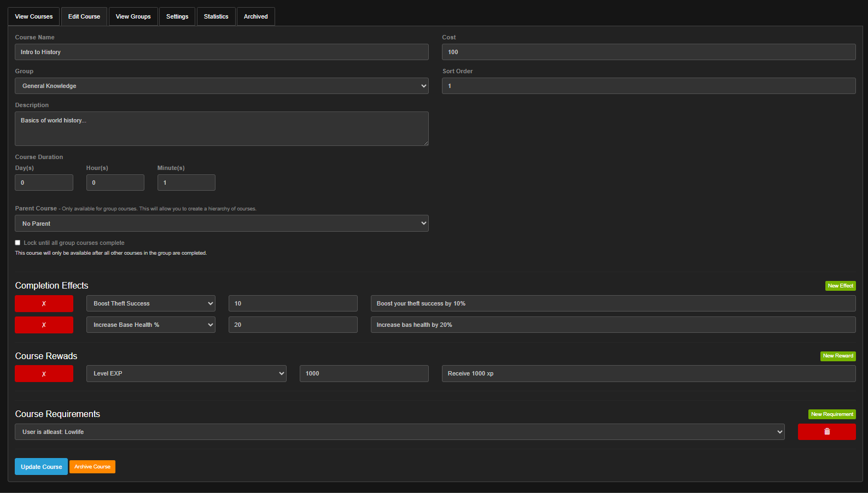868x493 pixels.
Task: Expand the Parent Course dropdown
Action: point(222,224)
